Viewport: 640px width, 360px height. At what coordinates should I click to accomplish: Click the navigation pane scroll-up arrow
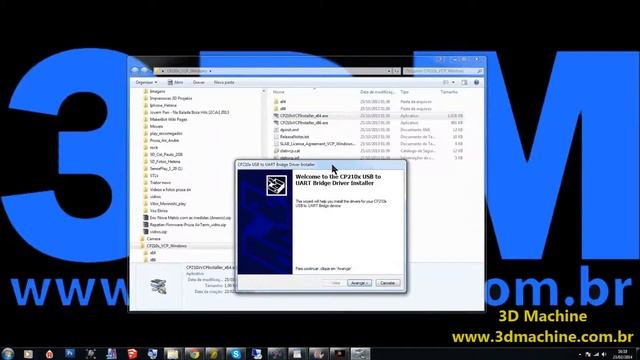pos(264,91)
